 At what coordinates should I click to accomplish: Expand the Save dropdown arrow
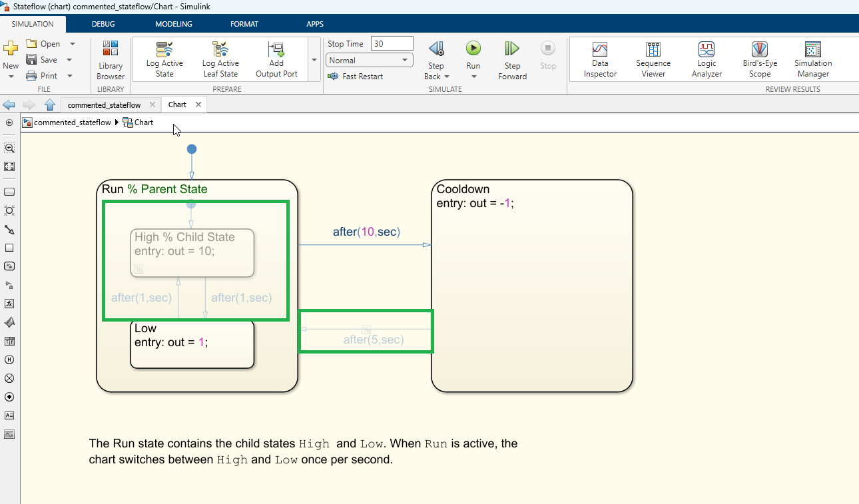point(69,60)
